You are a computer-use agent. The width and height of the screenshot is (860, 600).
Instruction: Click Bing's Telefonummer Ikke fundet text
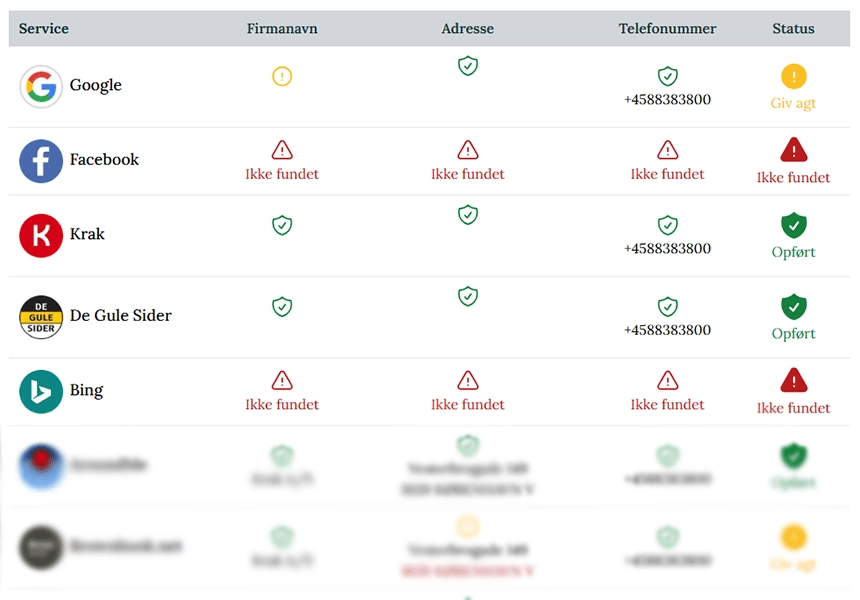pos(667,405)
